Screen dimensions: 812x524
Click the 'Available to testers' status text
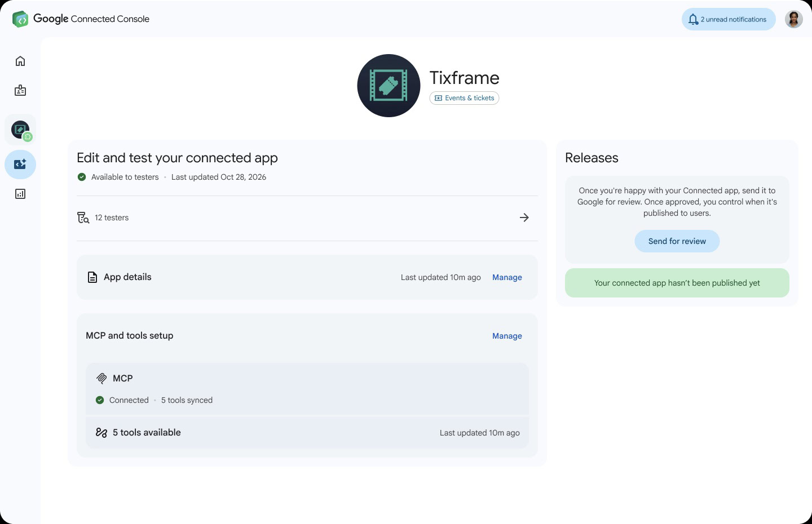[x=125, y=177]
